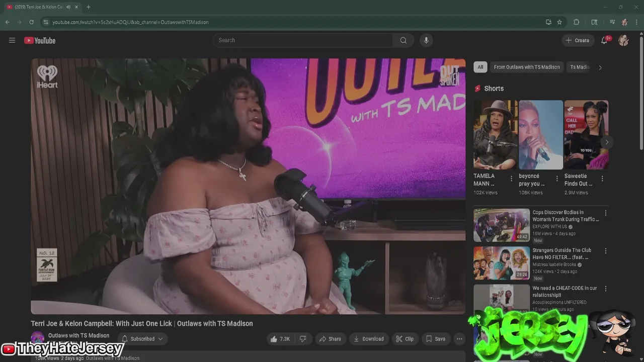The height and width of the screenshot is (362, 644).
Task: Focus the YouTube search field
Action: [303, 40]
